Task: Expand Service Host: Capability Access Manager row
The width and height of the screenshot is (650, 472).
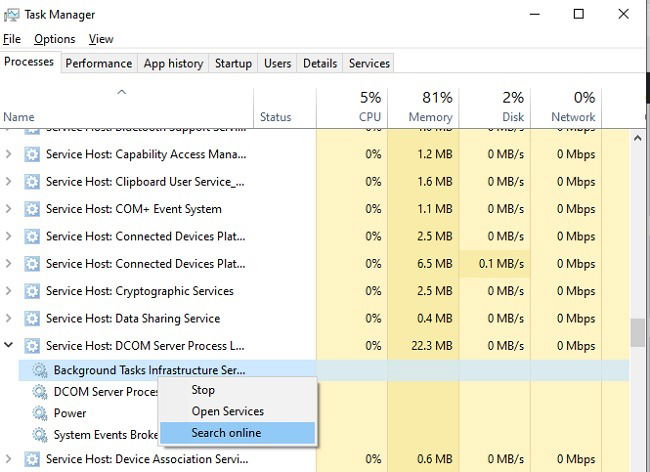Action: click(x=8, y=154)
